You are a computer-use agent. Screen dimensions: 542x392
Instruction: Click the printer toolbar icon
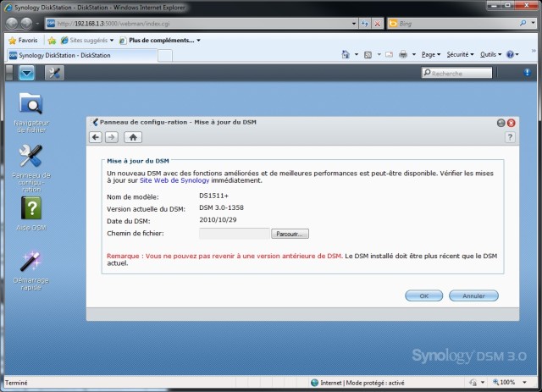(403, 55)
